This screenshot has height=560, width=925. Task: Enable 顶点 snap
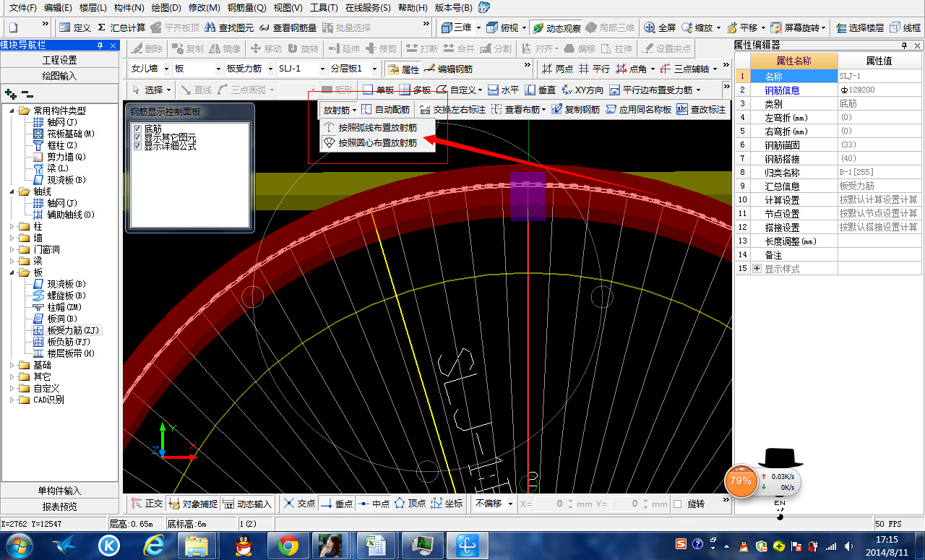(410, 504)
